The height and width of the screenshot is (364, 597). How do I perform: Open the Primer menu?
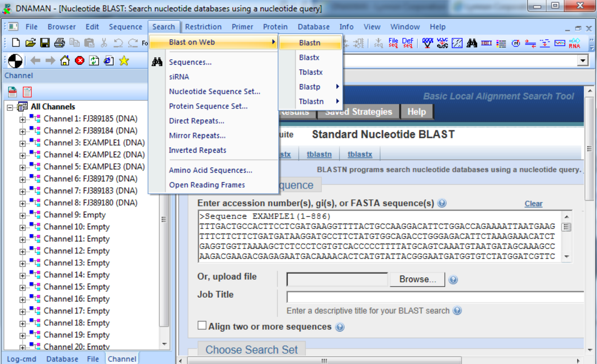click(x=243, y=27)
